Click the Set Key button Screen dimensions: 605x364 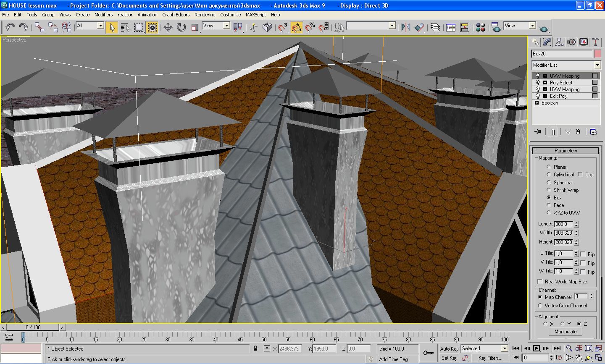[449, 358]
